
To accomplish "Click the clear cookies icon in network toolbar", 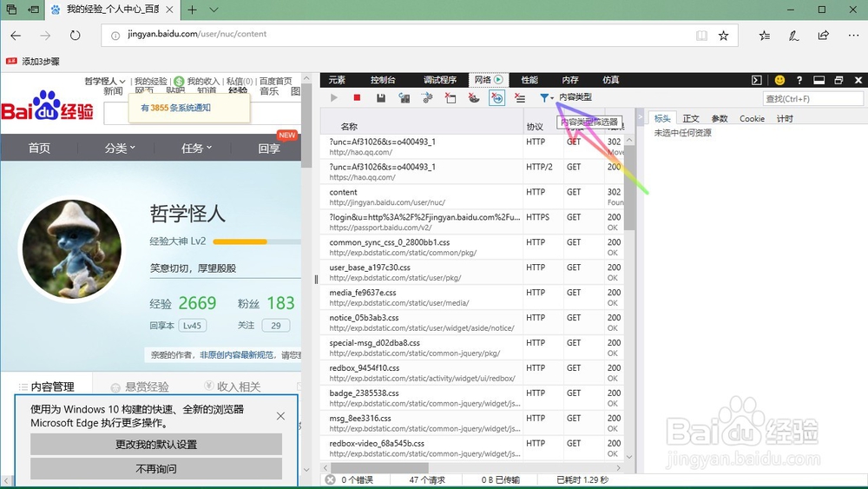I will click(474, 98).
